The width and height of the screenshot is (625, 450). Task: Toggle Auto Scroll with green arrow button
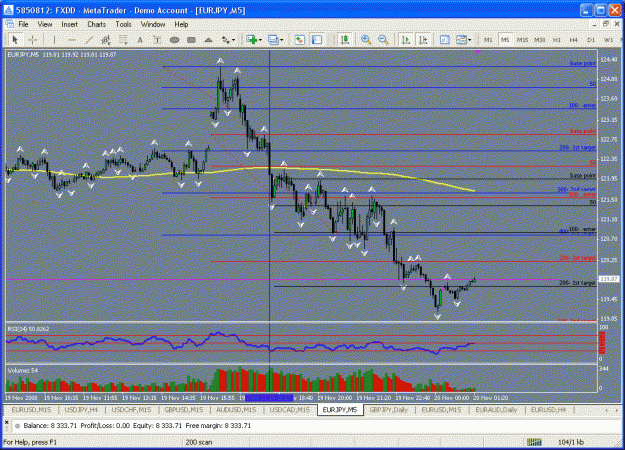(x=406, y=39)
